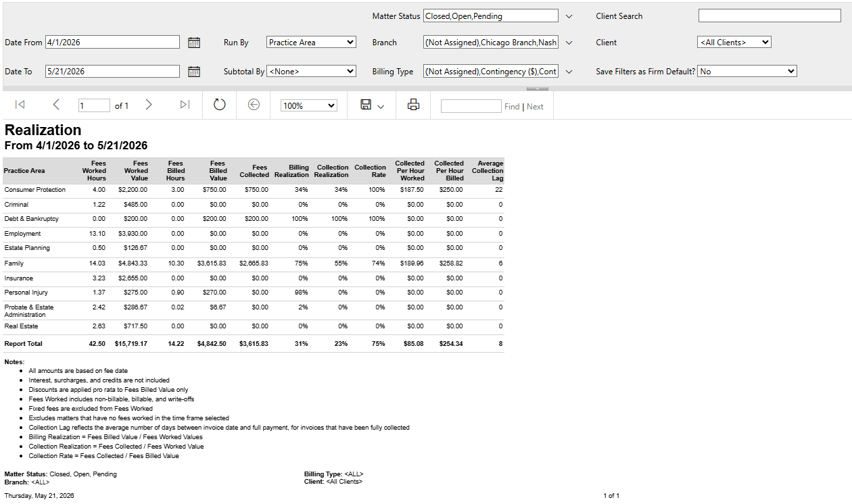Jump to last report page
Screen dimensions: 852x504
pos(185,105)
